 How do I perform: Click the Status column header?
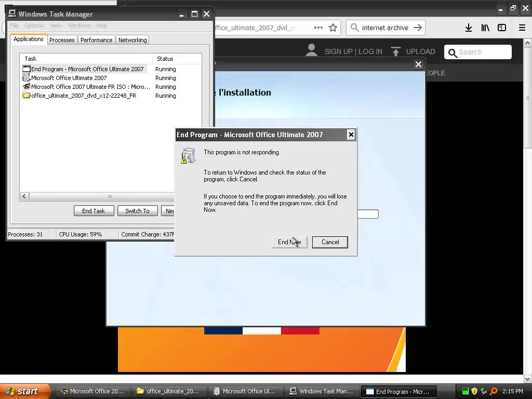[177, 59]
